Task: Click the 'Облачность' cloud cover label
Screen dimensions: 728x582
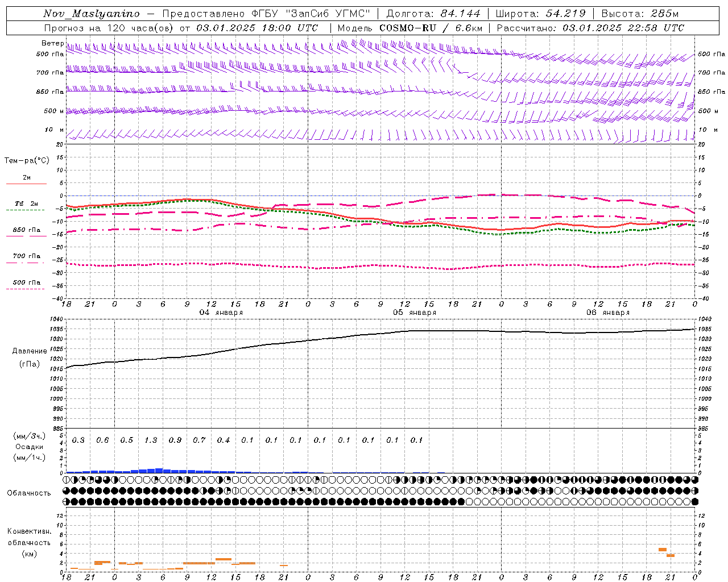Action: coord(29,493)
